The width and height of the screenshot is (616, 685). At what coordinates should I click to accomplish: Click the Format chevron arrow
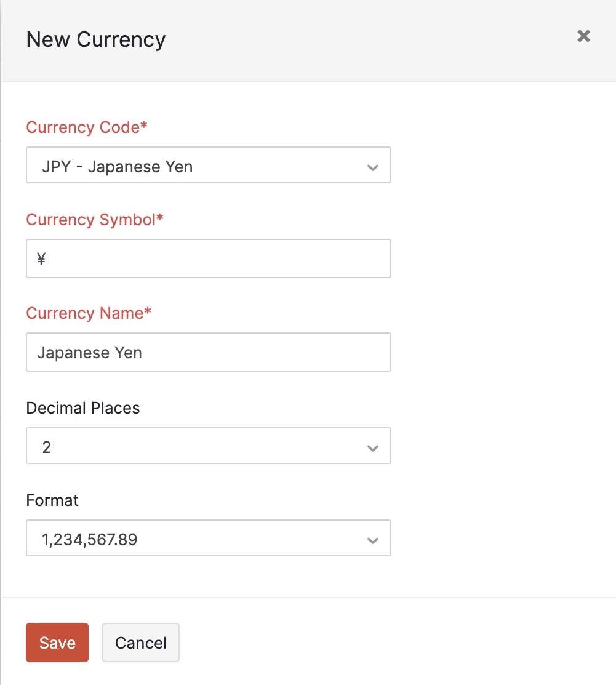[x=372, y=540]
